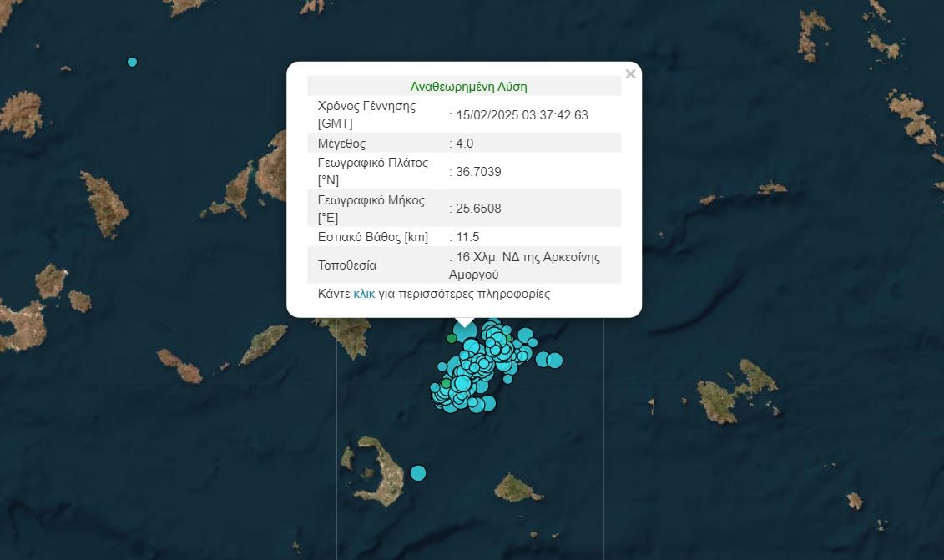Viewport: 944px width, 560px height.
Task: Select the longitude value 25.6508
Action: [x=477, y=209]
